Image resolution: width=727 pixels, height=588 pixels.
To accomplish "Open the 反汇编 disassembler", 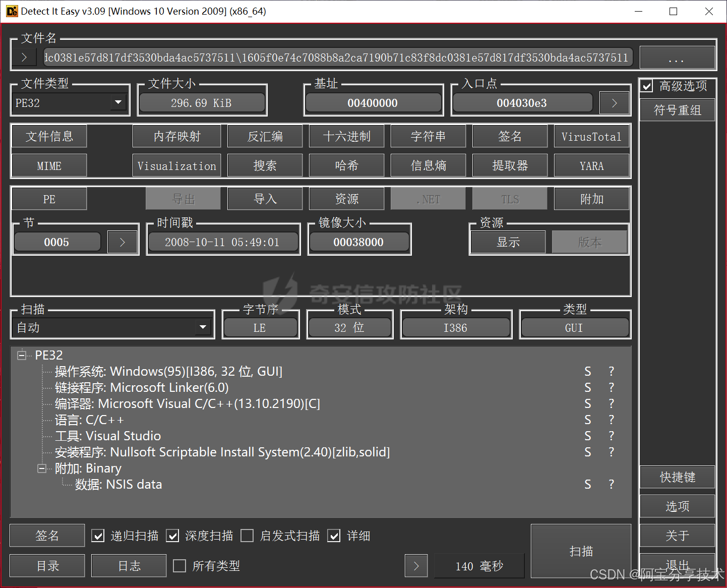I will (x=265, y=136).
